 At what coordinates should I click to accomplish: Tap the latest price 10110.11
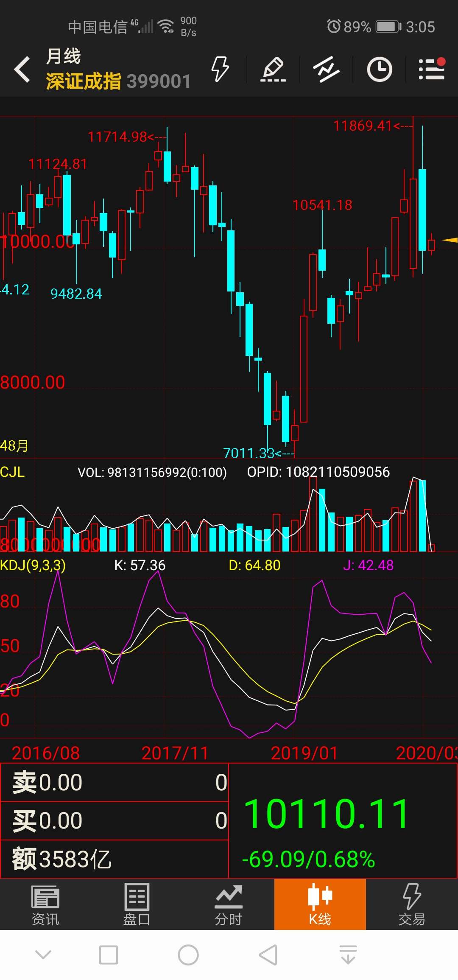coord(327,813)
